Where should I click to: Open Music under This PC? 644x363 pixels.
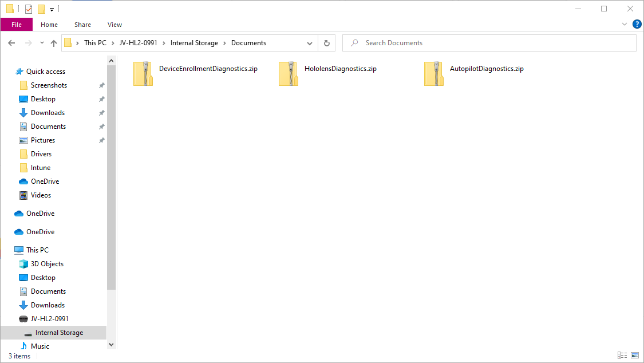40,346
